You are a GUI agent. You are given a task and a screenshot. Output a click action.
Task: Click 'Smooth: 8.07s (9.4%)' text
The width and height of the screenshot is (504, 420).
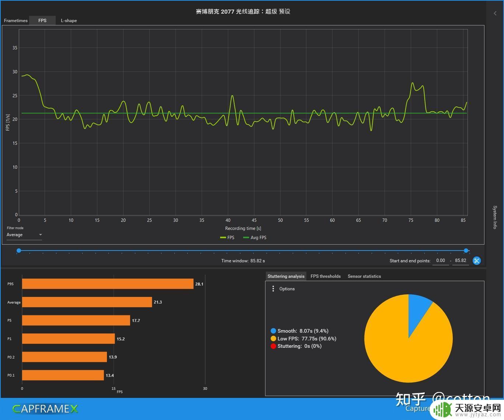pyautogui.click(x=303, y=331)
